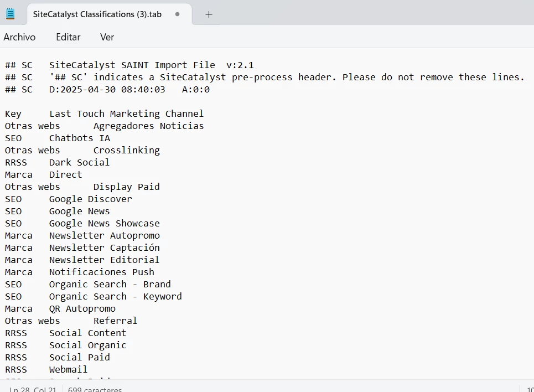Click the '699 caracteres' status bar entry
Screen dimensions: 534x392
[95, 389]
